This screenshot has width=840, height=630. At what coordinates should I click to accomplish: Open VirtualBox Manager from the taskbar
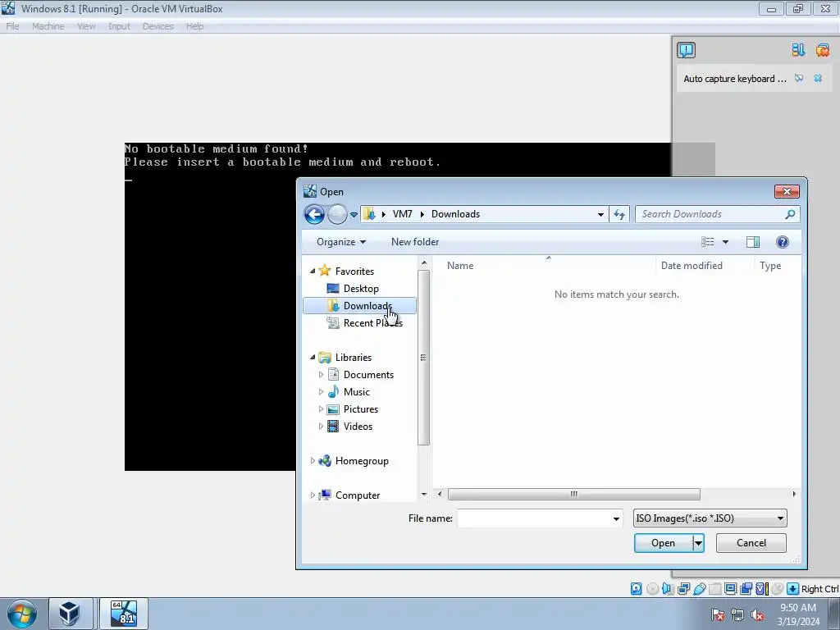point(71,614)
